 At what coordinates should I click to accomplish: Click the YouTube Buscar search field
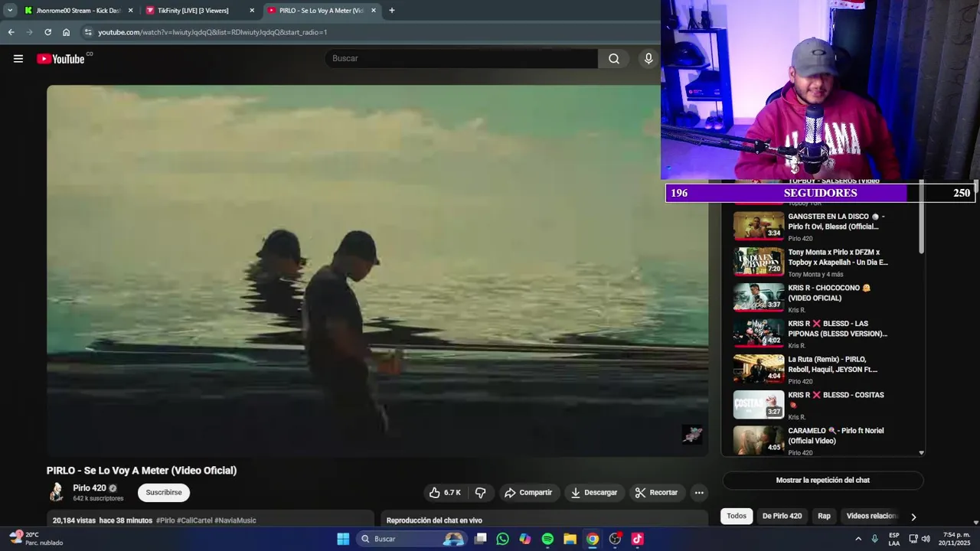pos(462,59)
